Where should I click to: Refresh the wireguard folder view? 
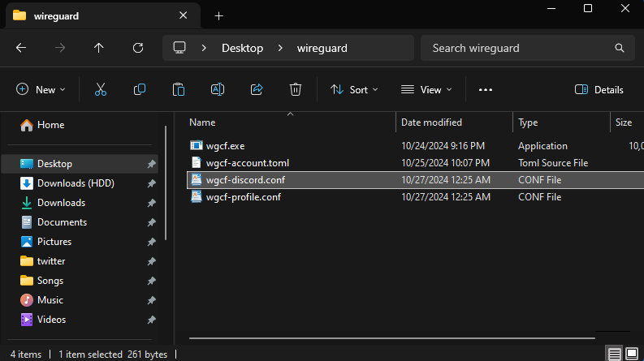pos(138,48)
